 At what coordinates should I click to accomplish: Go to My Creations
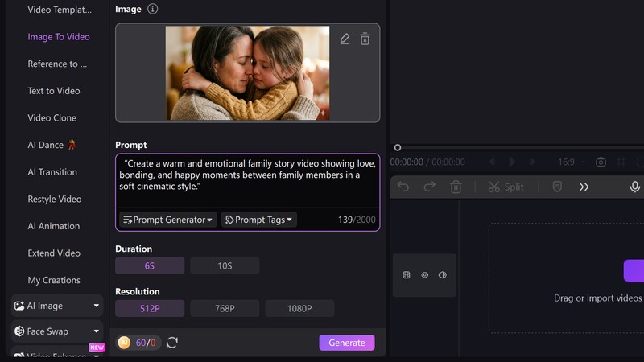(x=54, y=280)
